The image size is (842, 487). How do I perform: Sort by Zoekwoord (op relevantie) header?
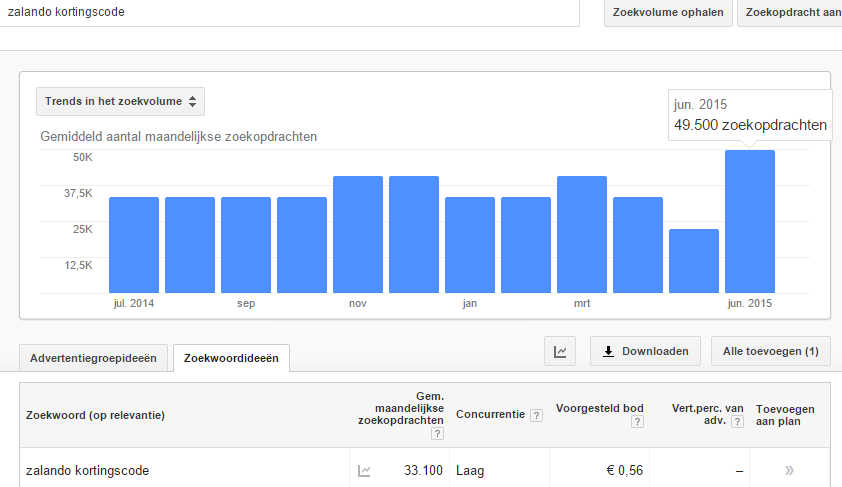click(95, 415)
